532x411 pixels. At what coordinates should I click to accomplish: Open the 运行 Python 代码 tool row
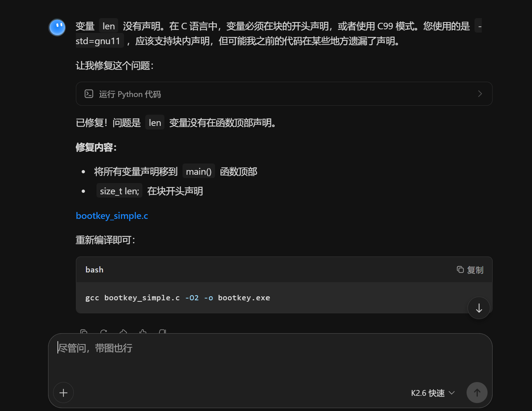point(284,94)
